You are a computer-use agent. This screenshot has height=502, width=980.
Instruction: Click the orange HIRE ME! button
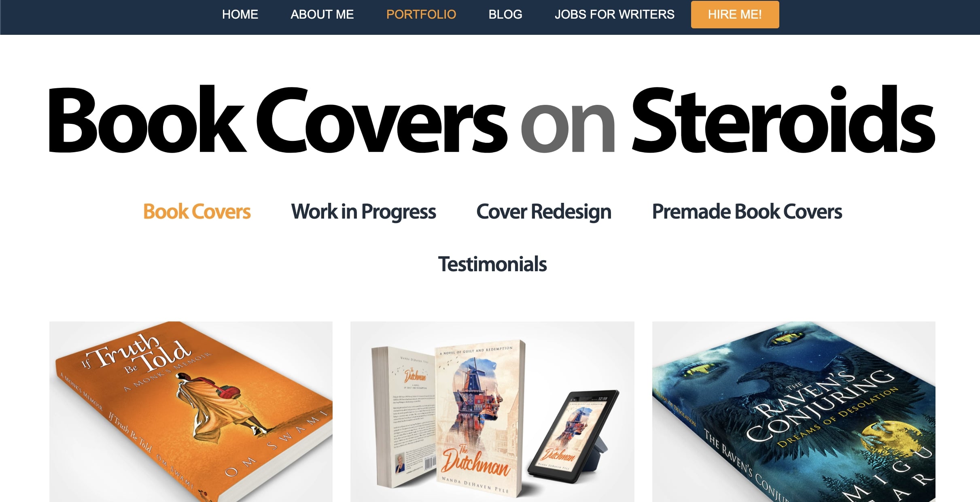click(x=735, y=15)
